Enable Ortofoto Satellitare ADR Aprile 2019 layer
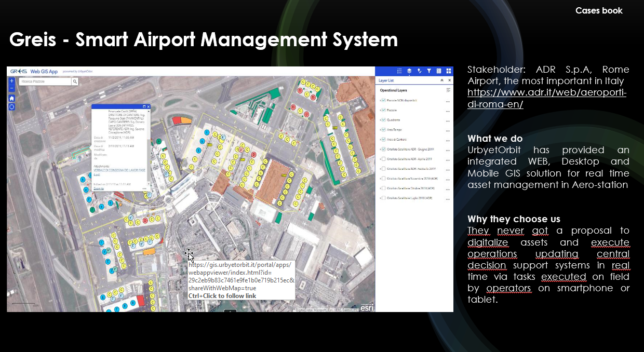This screenshot has width=644, height=352. click(383, 159)
